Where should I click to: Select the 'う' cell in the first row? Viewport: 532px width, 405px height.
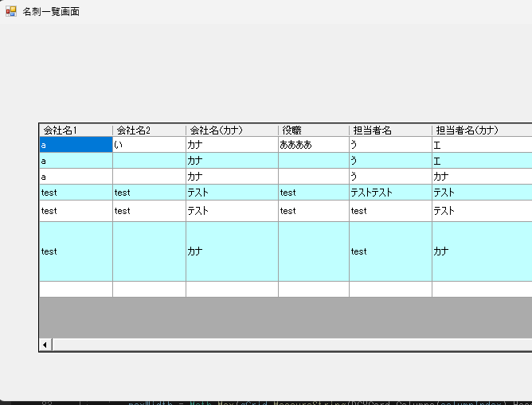pos(390,145)
